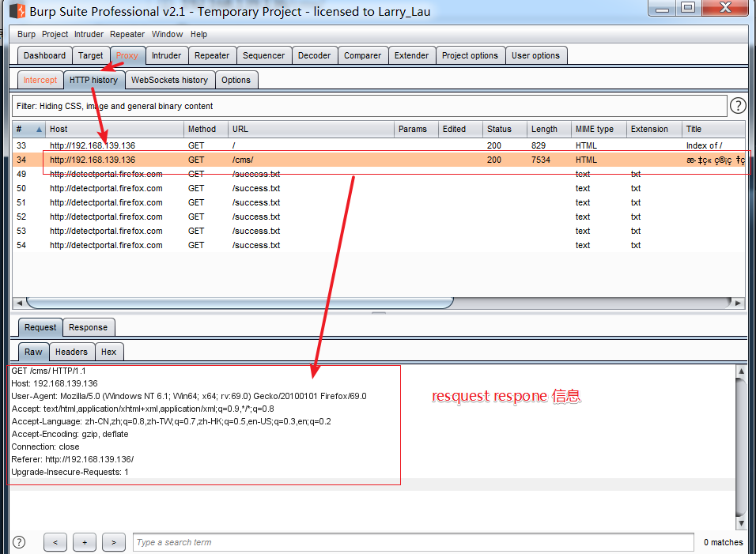Click the search help icon at bottom left
Viewport: 756px width, 554px height.
(x=19, y=542)
